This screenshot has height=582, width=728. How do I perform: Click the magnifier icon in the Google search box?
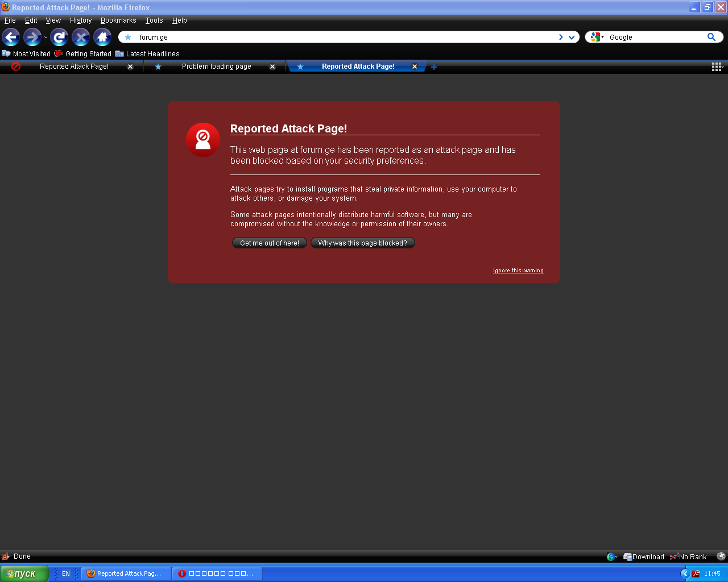(x=712, y=37)
